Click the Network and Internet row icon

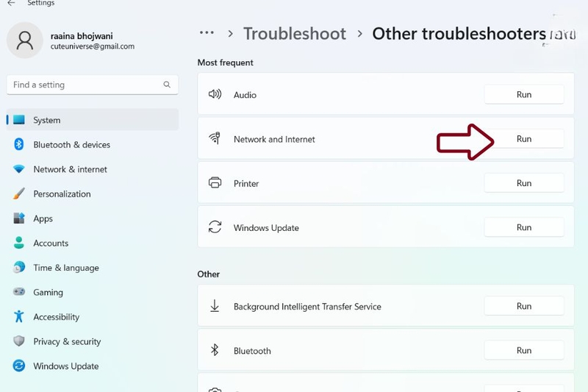click(x=215, y=138)
